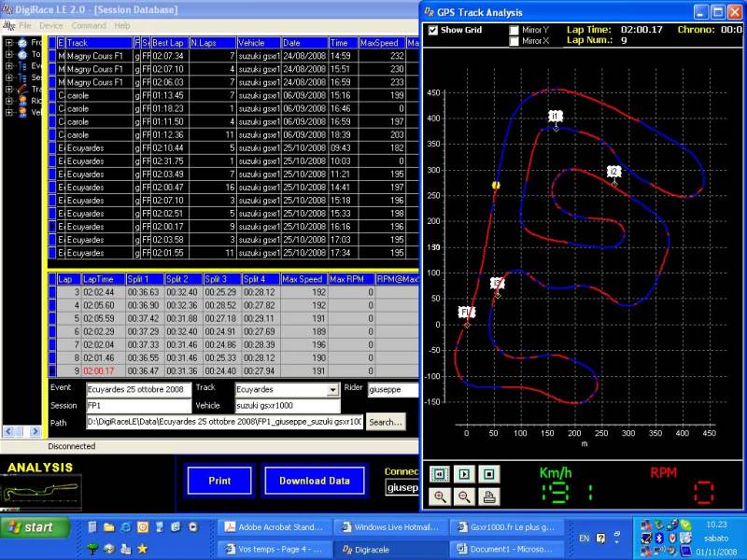747x560 pixels.
Task: Click the Vehicle field showing suzuki gsxr1000
Action: click(288, 406)
